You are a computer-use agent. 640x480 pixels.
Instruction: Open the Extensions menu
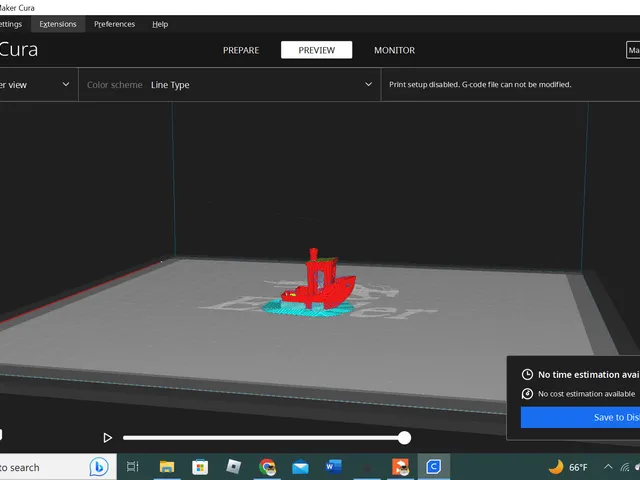tap(58, 24)
